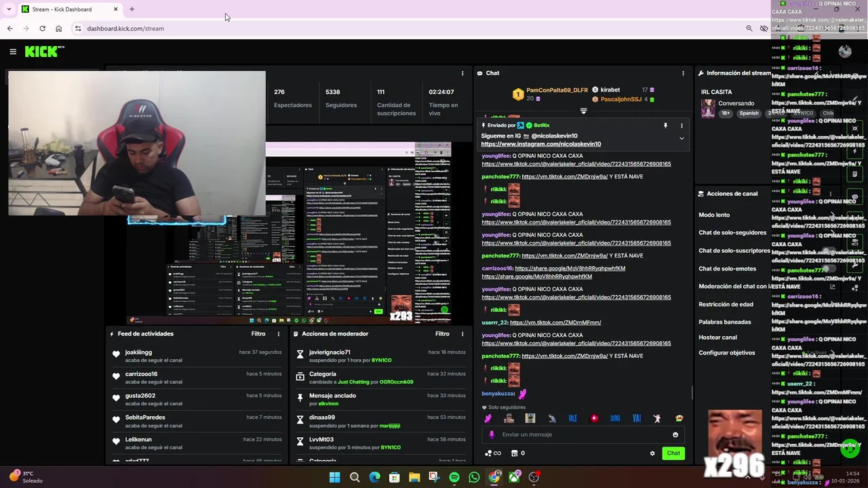Click PamConPalta69_DLFR in the leaderboard
Screen dimensions: 868x488
(557, 90)
